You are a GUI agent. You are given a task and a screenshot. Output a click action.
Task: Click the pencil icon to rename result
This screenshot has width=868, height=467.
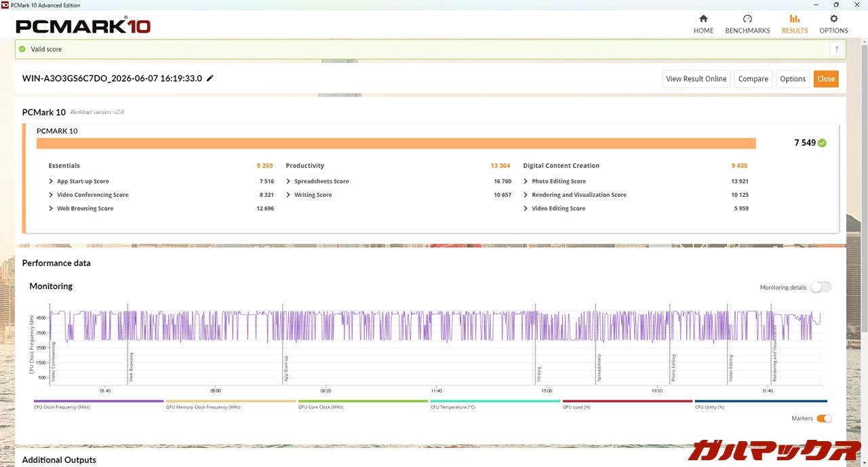pos(210,78)
